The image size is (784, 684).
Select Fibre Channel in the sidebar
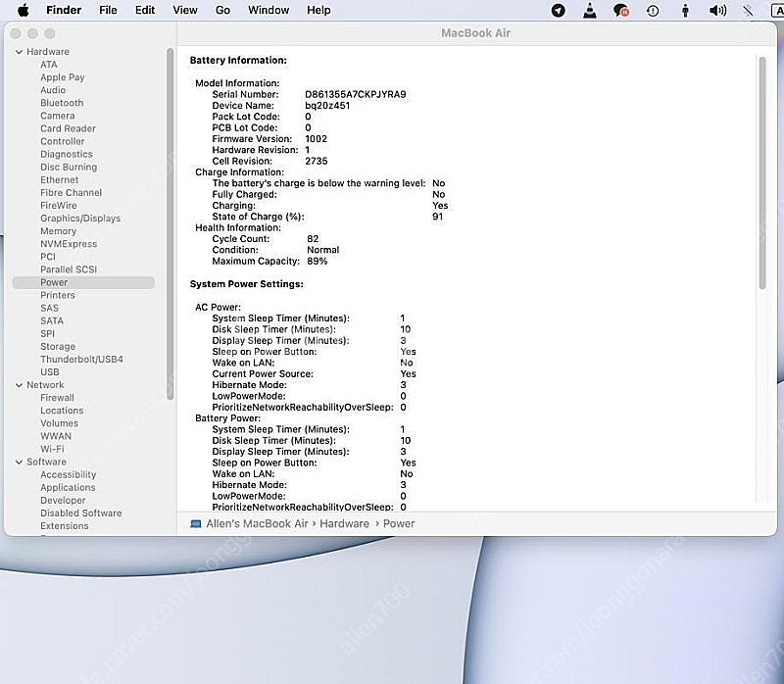click(71, 192)
